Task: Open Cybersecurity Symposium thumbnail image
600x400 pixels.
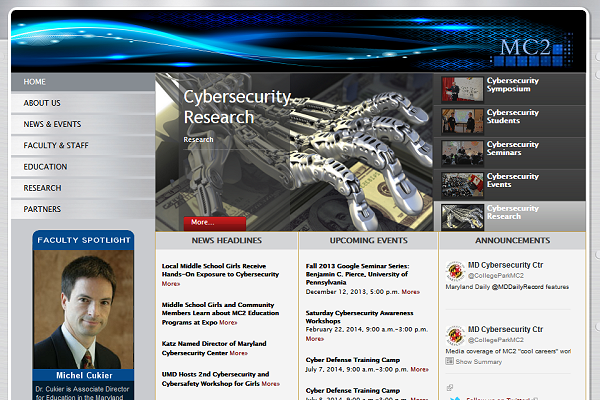Action: coord(462,90)
